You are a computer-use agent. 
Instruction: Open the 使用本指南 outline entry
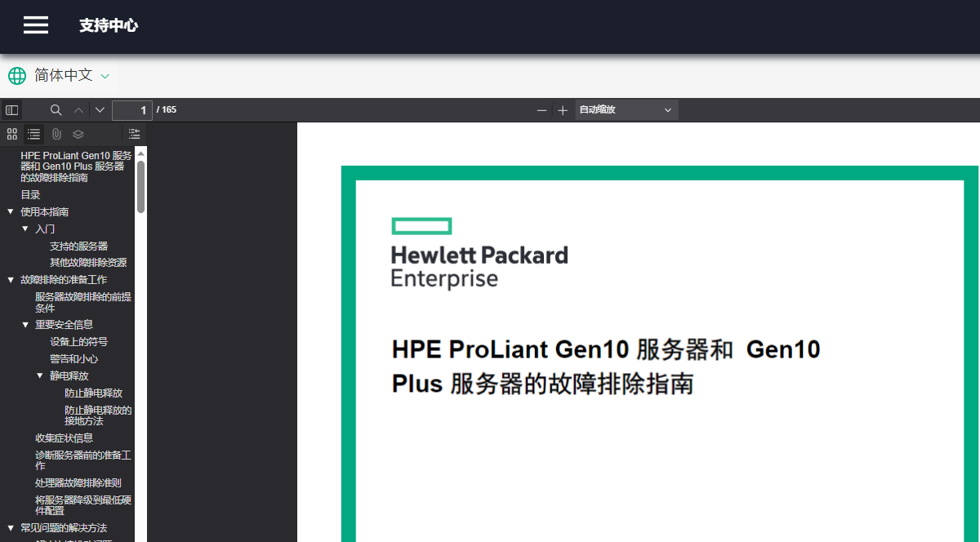pos(44,212)
